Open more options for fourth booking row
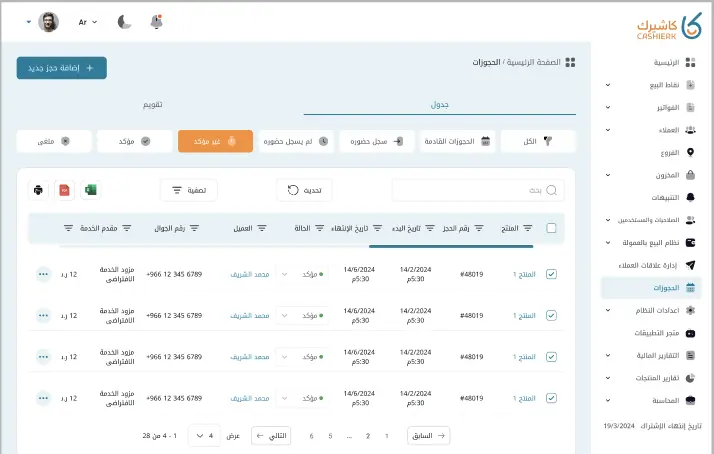This screenshot has width=714, height=454. coord(43,398)
